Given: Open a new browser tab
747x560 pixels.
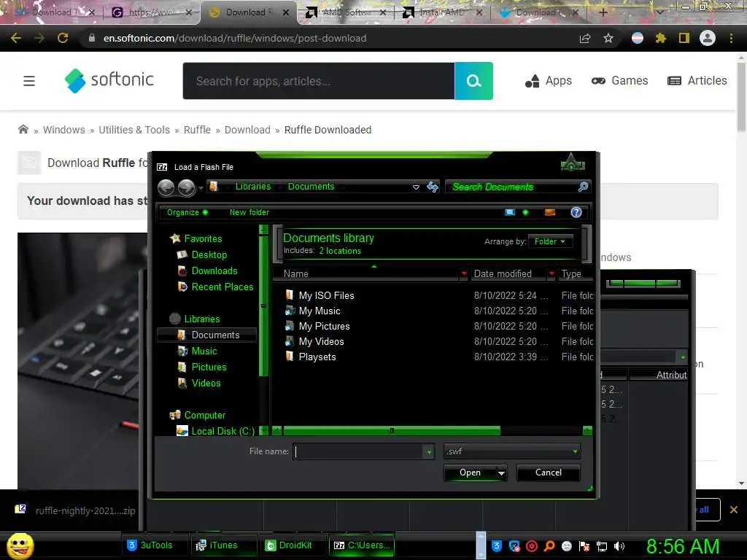Looking at the screenshot, I should pos(603,12).
